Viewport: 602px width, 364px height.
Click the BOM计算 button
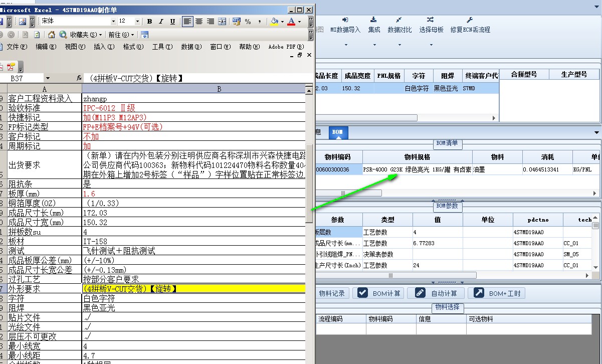click(x=378, y=293)
